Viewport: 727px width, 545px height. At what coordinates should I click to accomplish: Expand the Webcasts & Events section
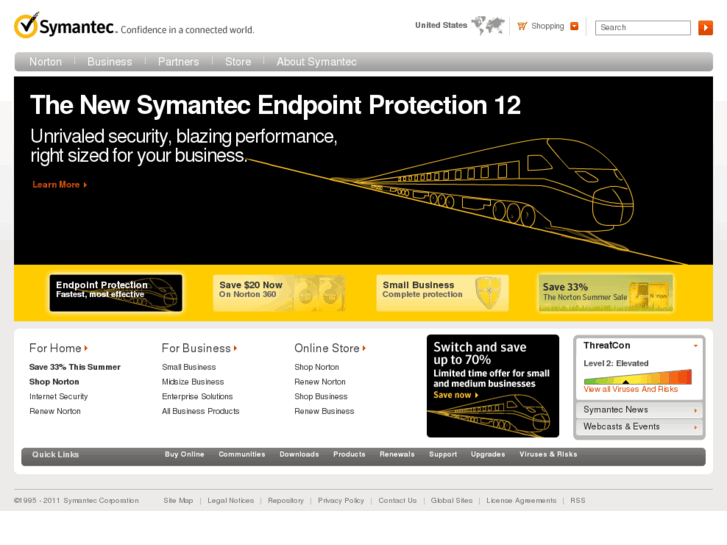(640, 427)
